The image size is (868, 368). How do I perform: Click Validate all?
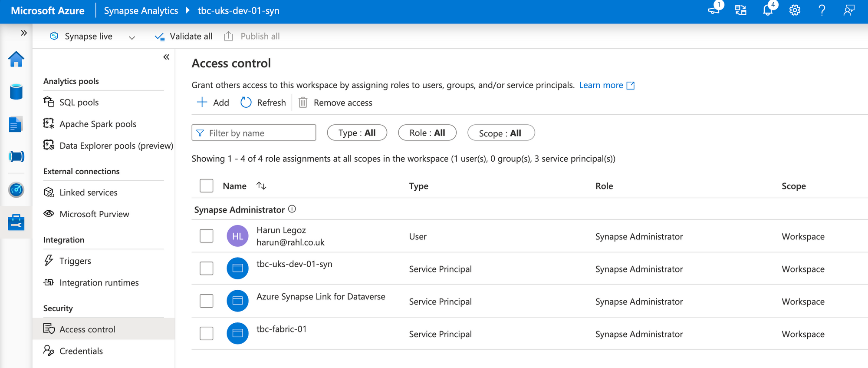click(x=183, y=36)
